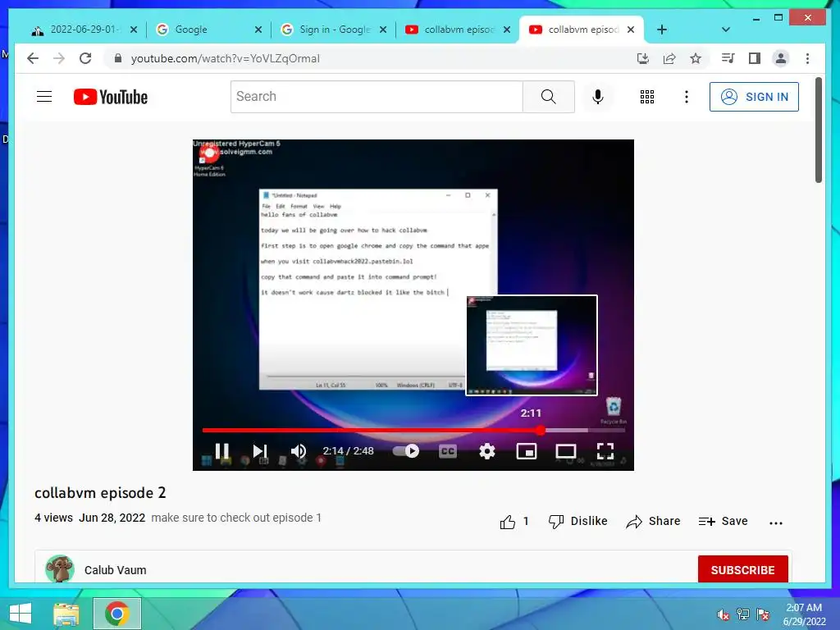
Task: Click the muted volume tray icon
Action: point(724,614)
